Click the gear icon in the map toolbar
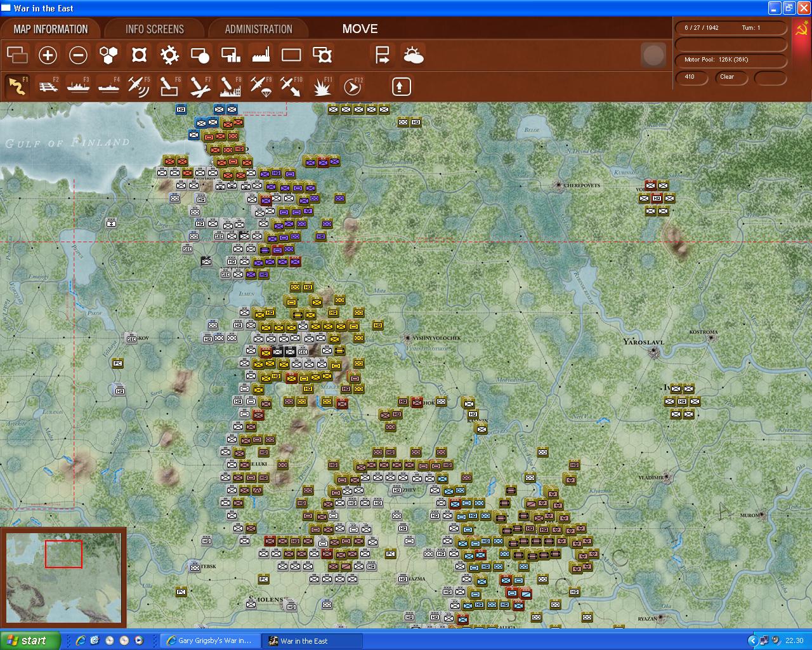812x650 pixels. point(169,55)
